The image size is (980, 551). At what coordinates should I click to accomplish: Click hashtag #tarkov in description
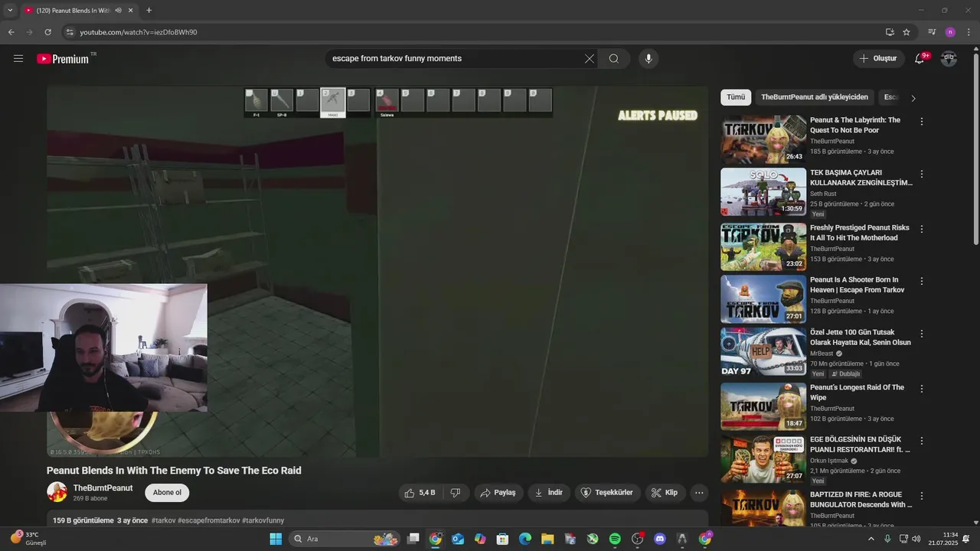point(163,520)
